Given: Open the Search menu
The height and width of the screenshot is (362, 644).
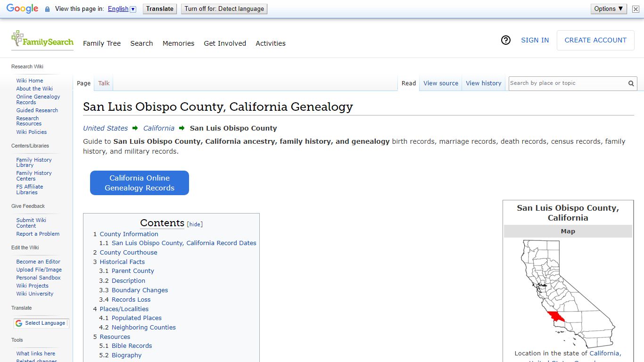Looking at the screenshot, I should click(141, 43).
